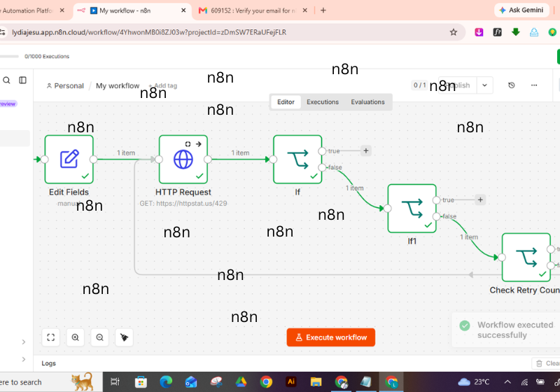
Task: Select the Edit Fields node
Action: [69, 159]
